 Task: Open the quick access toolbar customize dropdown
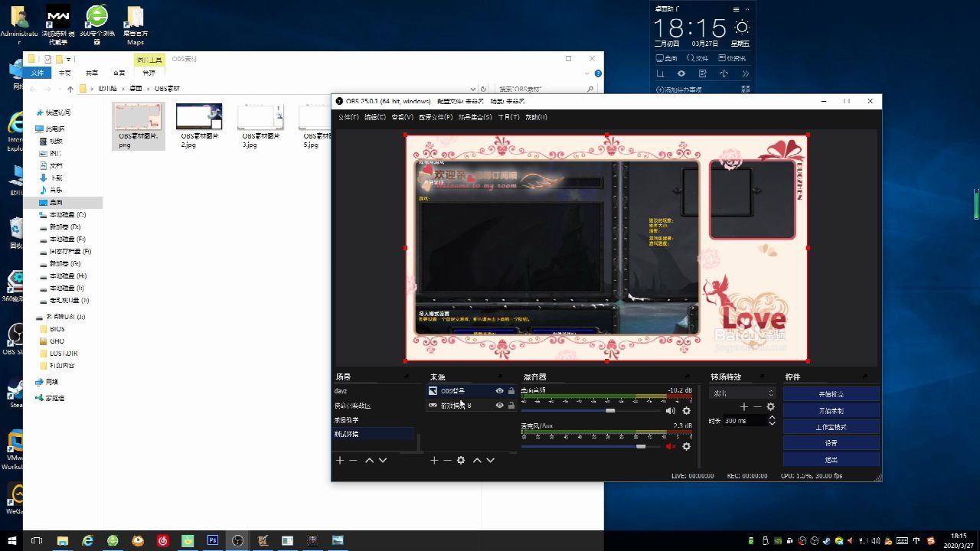coord(70,59)
